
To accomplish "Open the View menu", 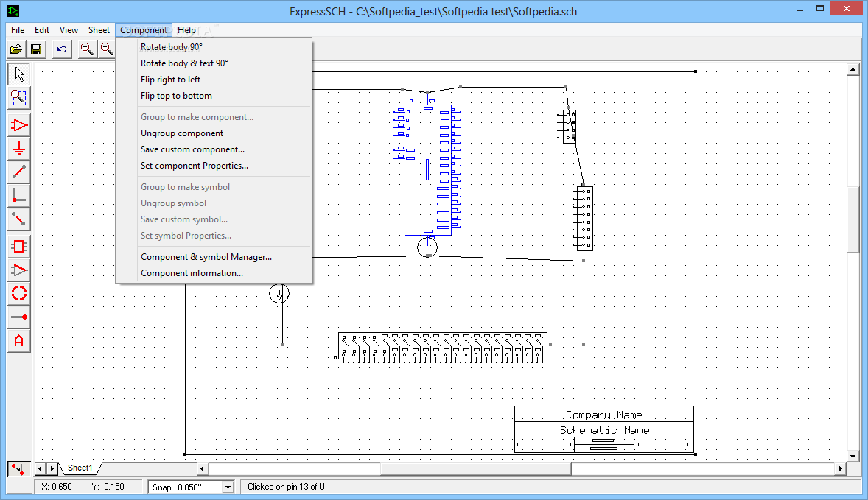I will coord(69,30).
